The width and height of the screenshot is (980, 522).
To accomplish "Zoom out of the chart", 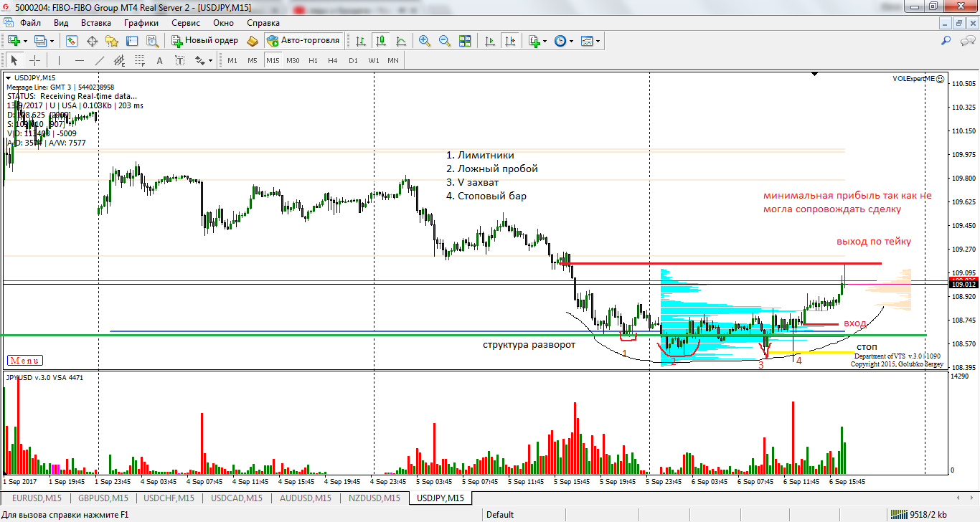I will [445, 41].
